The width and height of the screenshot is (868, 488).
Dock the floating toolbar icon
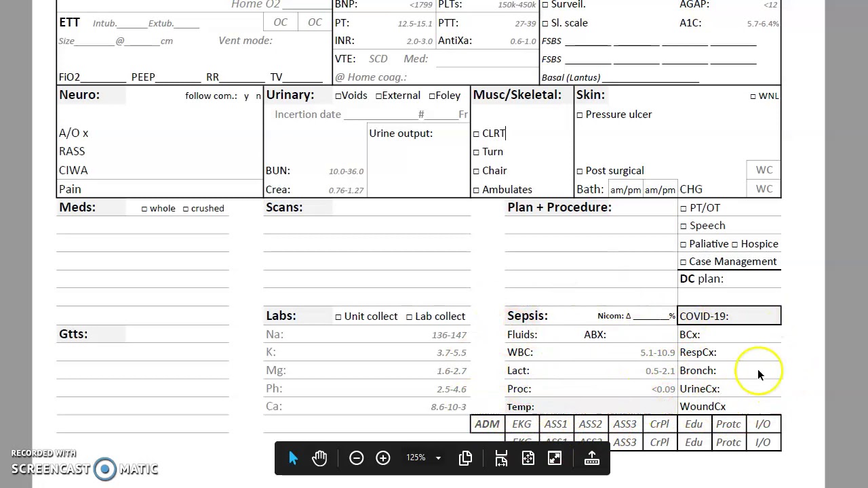click(592, 458)
